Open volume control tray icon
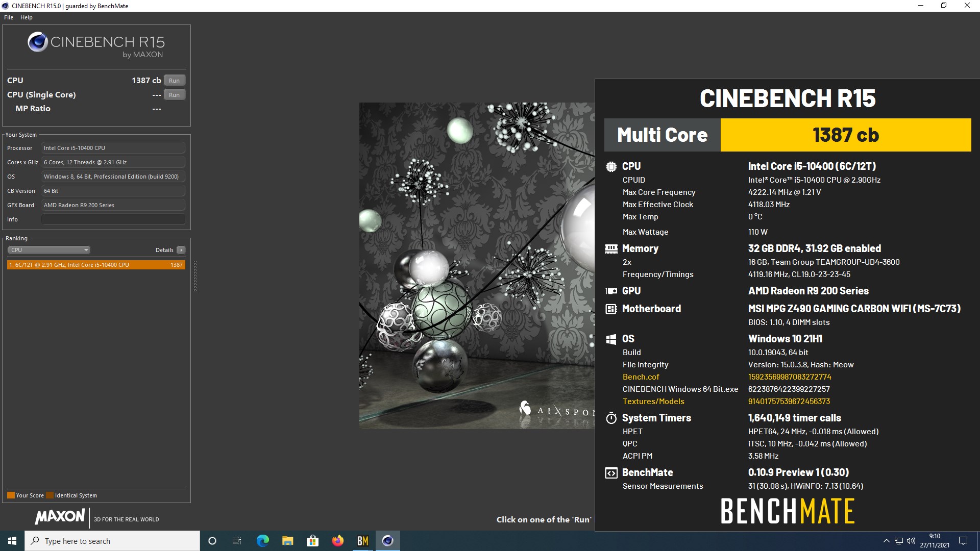 point(911,541)
